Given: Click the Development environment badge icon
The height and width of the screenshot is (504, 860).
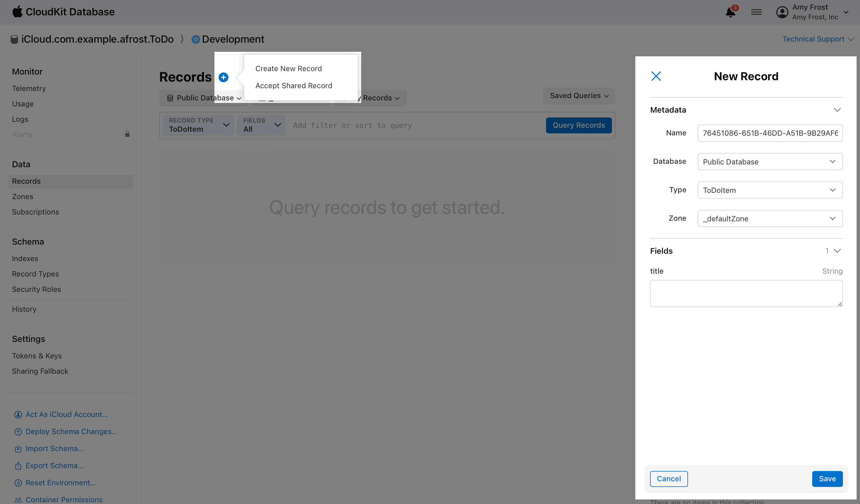Looking at the screenshot, I should point(196,39).
